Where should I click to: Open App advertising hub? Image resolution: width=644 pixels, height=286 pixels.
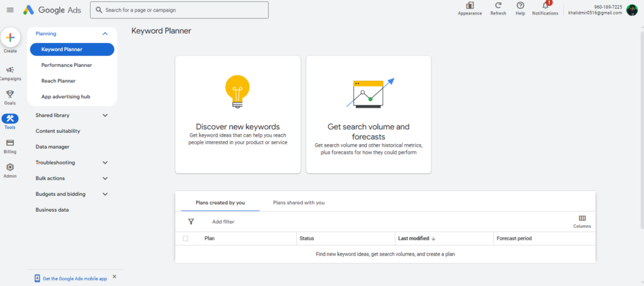(x=65, y=97)
